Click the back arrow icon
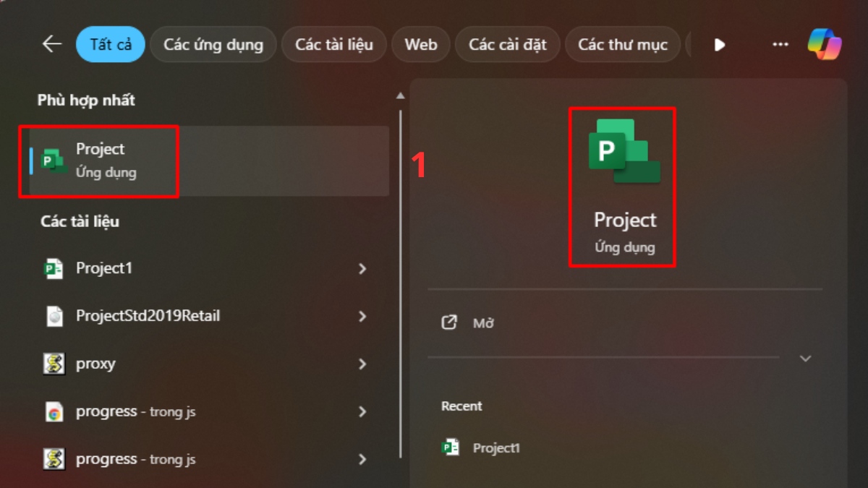The image size is (868, 488). [x=52, y=44]
